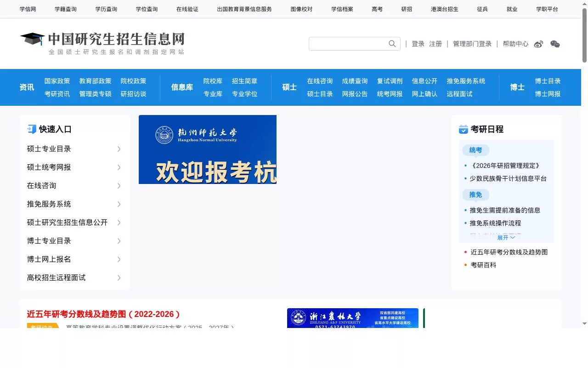588x368 pixels.
Task: Click the 登录 link
Action: 418,44
